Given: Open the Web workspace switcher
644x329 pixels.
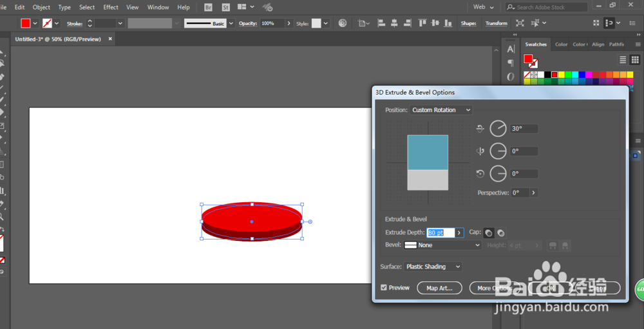Looking at the screenshot, I should (484, 7).
